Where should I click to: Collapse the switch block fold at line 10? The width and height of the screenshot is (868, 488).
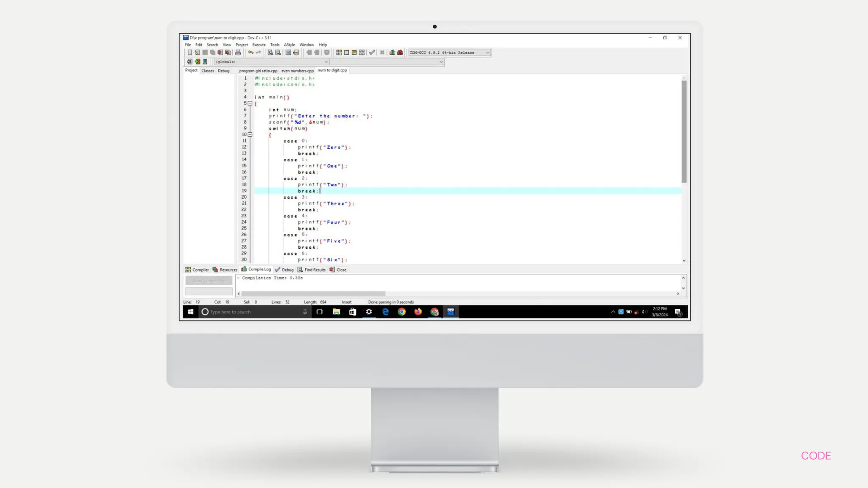pos(250,135)
